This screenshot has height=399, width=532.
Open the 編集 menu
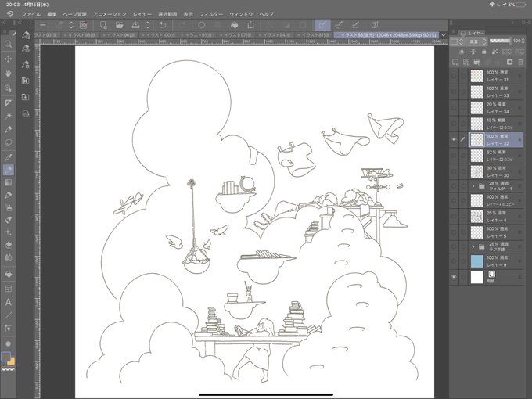tap(52, 14)
